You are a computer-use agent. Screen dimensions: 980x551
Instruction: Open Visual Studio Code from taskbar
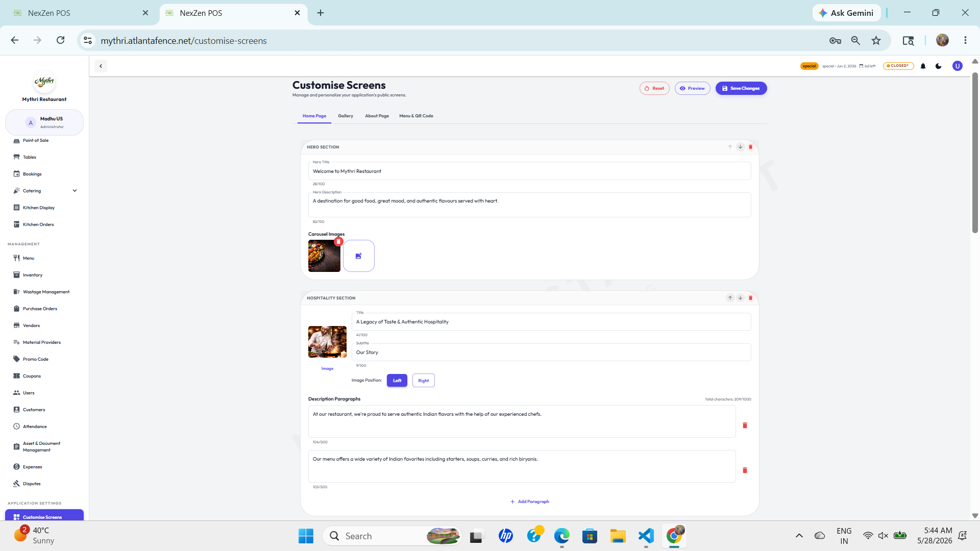646,536
